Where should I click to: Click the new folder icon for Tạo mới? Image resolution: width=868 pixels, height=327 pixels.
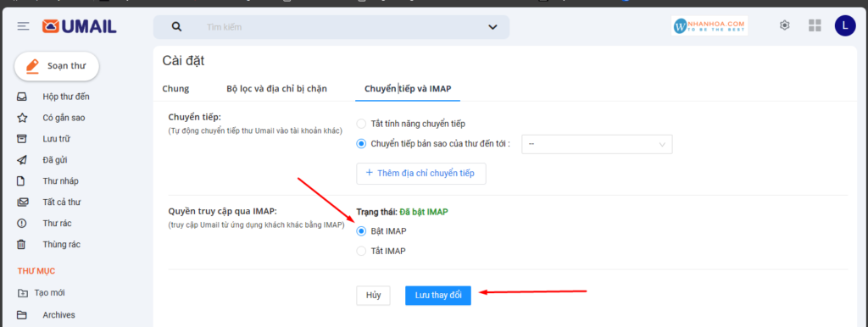pyautogui.click(x=22, y=293)
